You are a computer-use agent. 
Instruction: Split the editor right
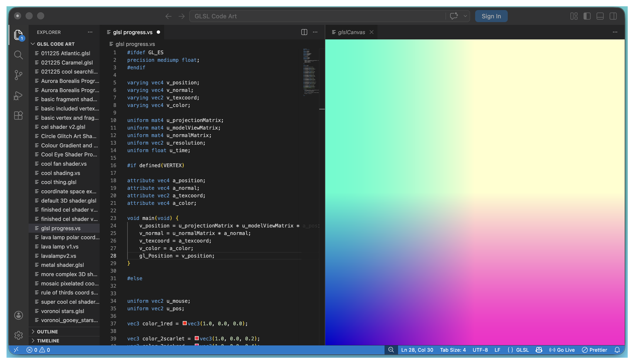pyautogui.click(x=304, y=32)
